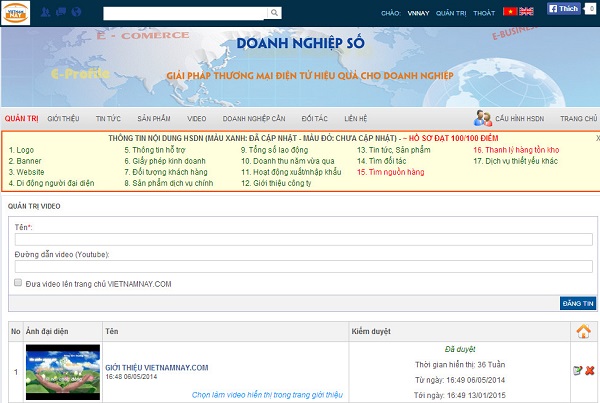This screenshot has height=403, width=600.
Task: Close the HSDN info panel
Action: coord(598,138)
